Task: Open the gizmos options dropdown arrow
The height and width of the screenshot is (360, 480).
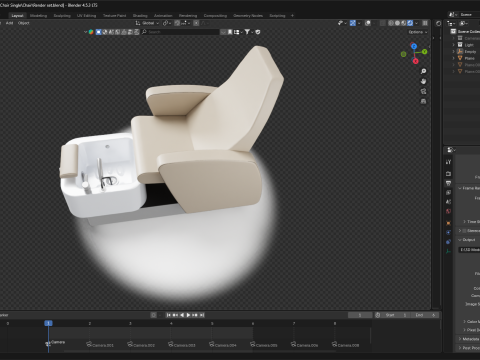Action: pyautogui.click(x=359, y=23)
